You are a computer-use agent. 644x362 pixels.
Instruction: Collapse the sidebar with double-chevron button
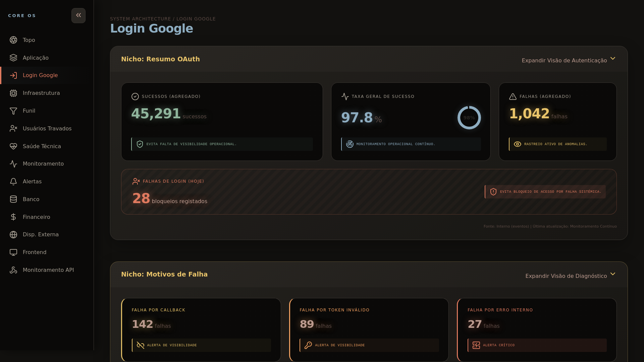(78, 15)
